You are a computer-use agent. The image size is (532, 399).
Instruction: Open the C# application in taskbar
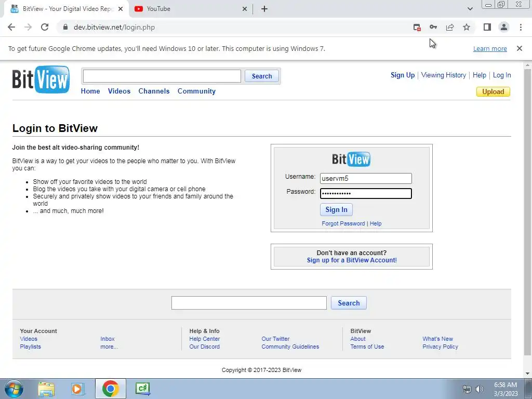pyautogui.click(x=142, y=389)
